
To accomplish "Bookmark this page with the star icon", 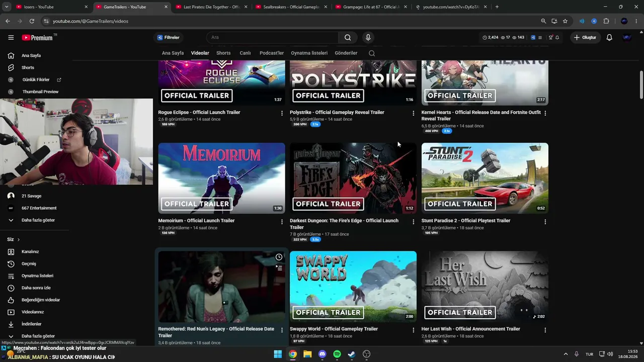I will [565, 21].
